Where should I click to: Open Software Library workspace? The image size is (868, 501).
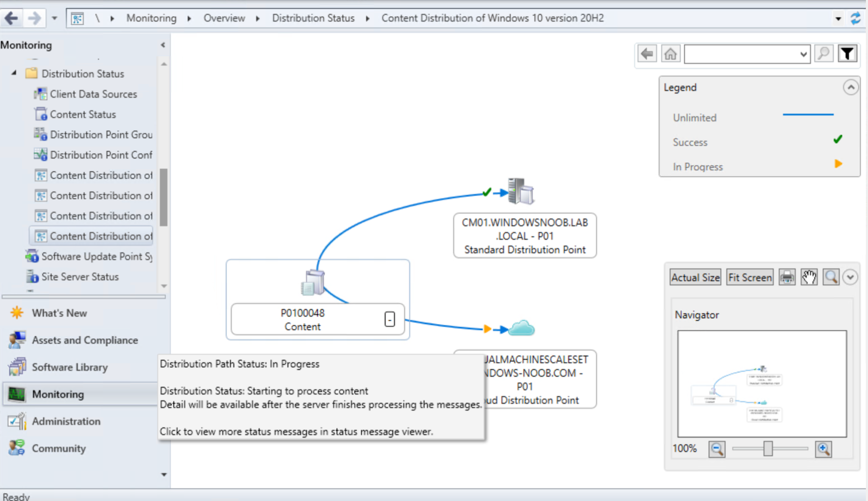[x=69, y=367]
